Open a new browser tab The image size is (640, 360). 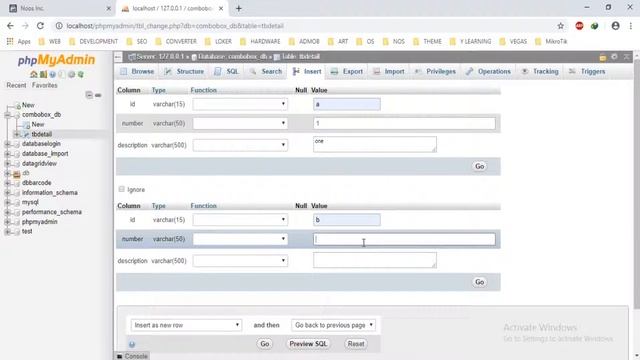point(239,8)
